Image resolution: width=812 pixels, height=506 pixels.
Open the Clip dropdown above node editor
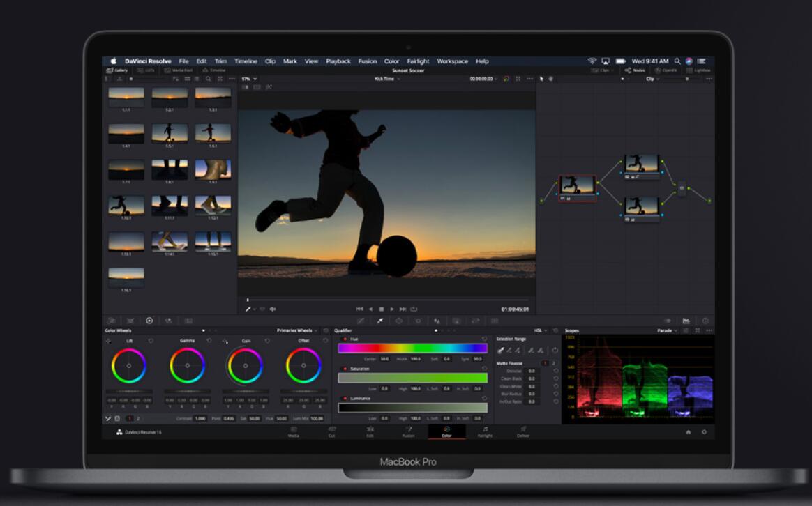point(652,79)
